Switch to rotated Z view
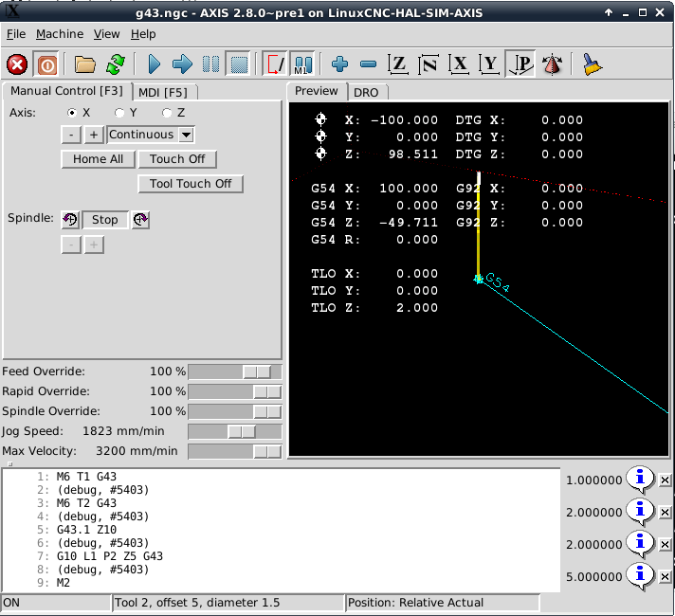Image resolution: width=675 pixels, height=616 pixels. point(429,64)
